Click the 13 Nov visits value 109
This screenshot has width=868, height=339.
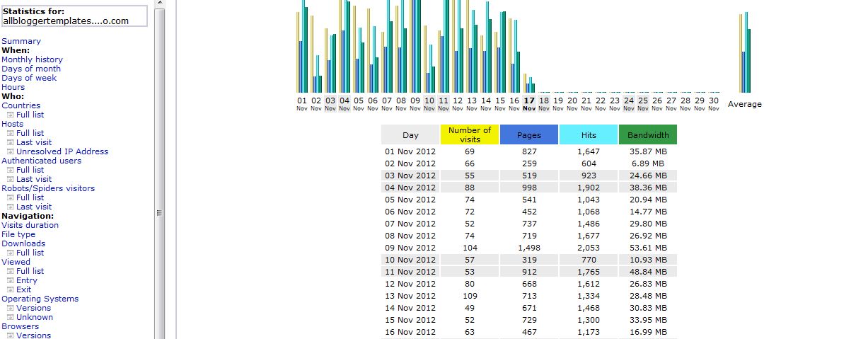470,296
